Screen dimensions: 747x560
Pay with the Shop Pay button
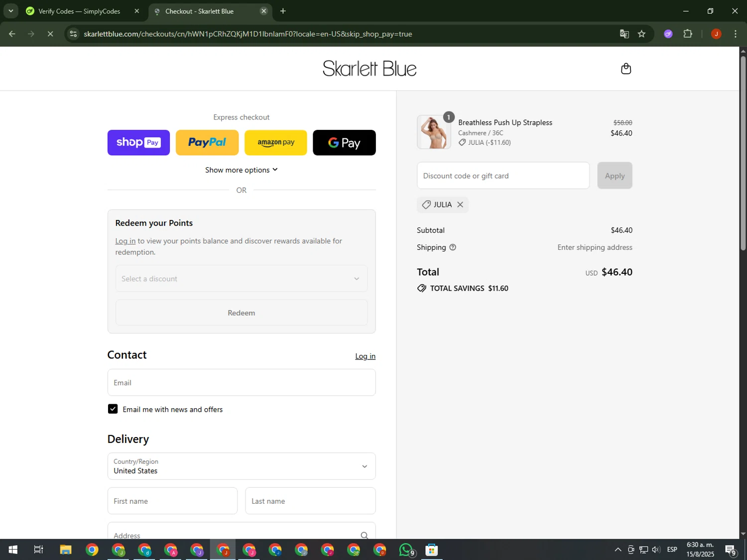click(x=138, y=143)
